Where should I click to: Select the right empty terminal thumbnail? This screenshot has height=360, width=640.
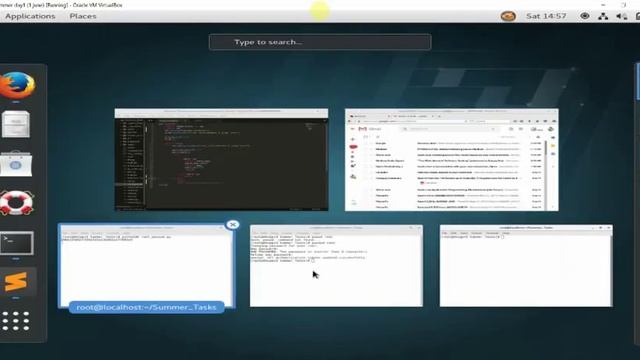[x=526, y=266]
